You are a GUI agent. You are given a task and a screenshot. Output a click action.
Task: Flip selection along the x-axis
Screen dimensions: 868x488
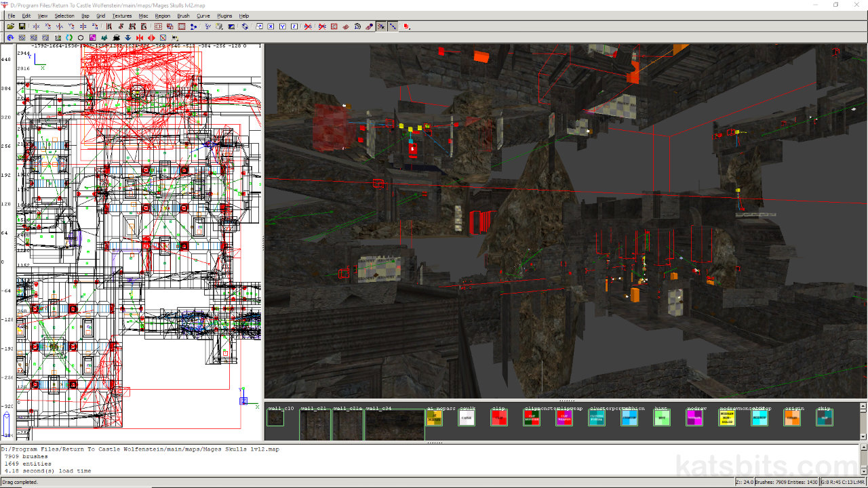click(x=36, y=26)
